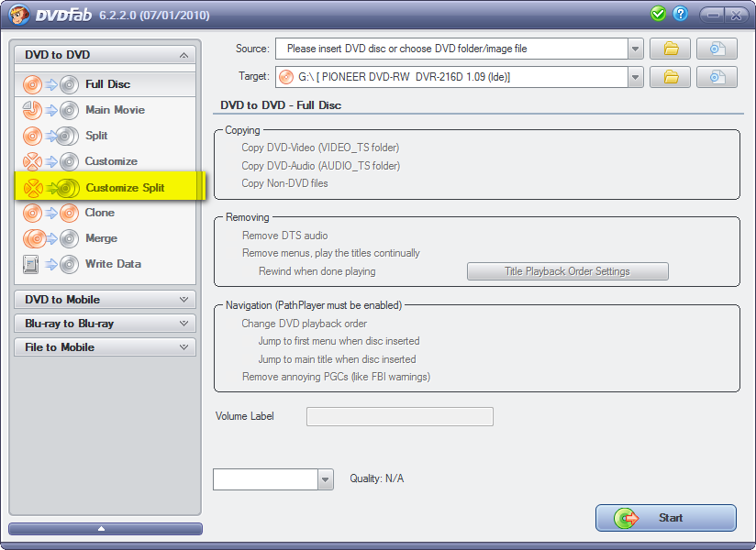The height and width of the screenshot is (550, 756).
Task: Select Split mode
Action: (106, 136)
